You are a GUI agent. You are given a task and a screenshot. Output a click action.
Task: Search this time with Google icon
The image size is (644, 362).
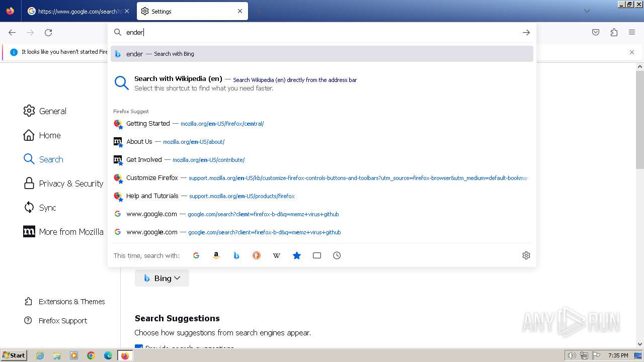pos(196,255)
